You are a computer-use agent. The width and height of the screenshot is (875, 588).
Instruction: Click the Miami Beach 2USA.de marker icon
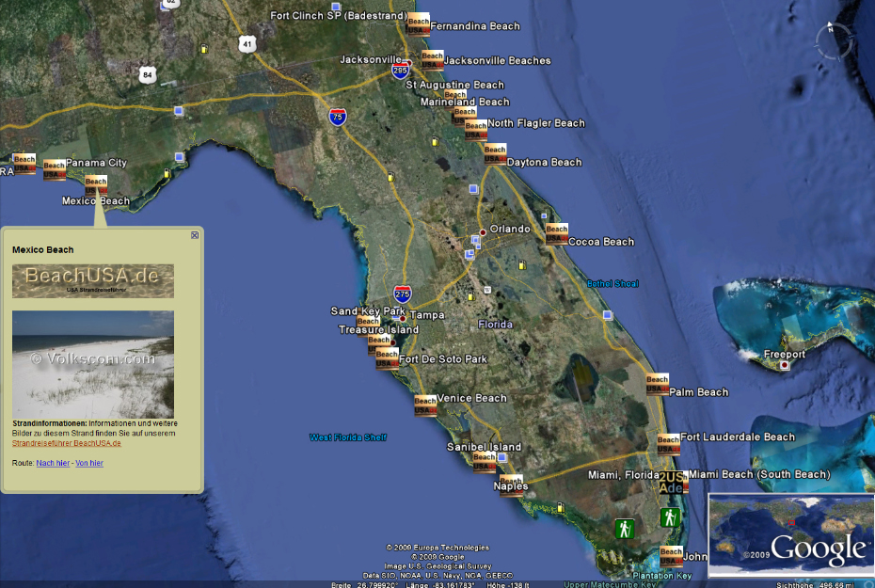(673, 482)
